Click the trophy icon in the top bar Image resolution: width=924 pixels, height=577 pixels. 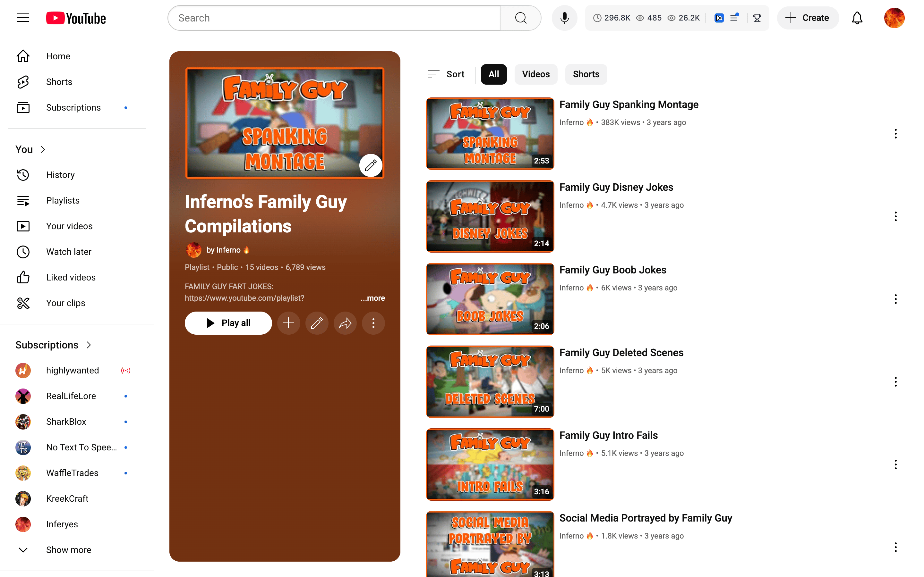[x=757, y=18]
